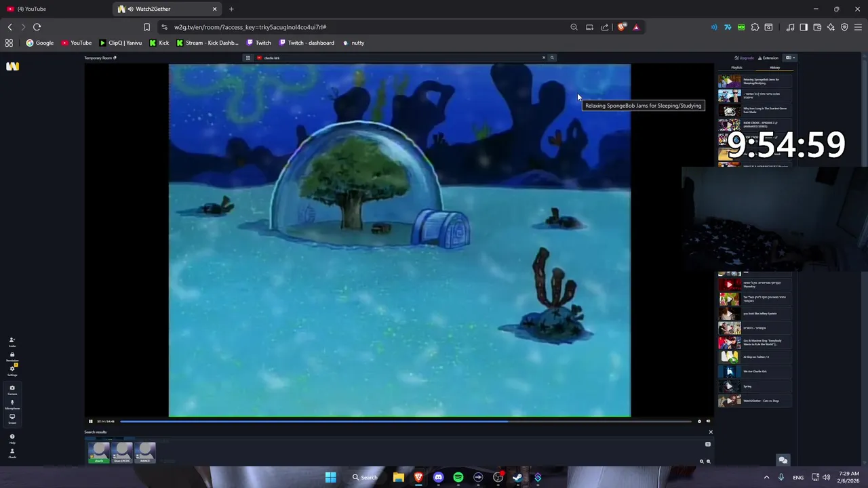
Task: Play INDIE CROSS - EPISODE 2 history item
Action: tap(755, 125)
